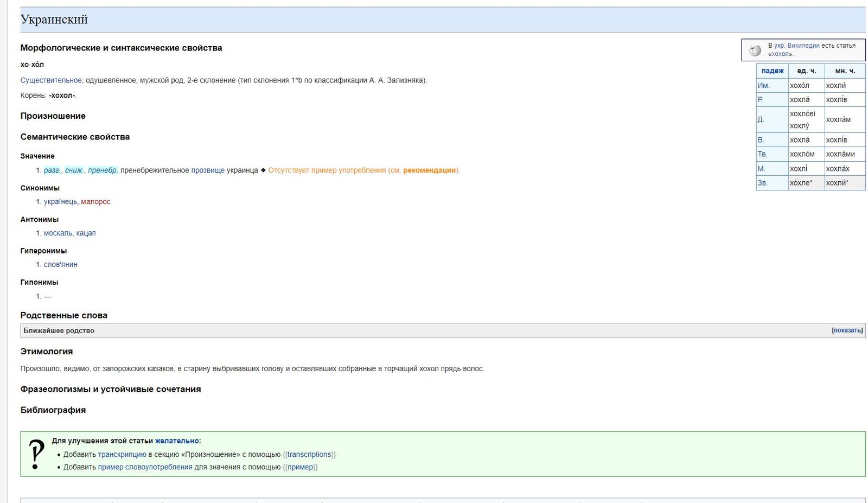Screen dimensions: 868x503
Task: Click the разг. label link
Action: coord(52,170)
